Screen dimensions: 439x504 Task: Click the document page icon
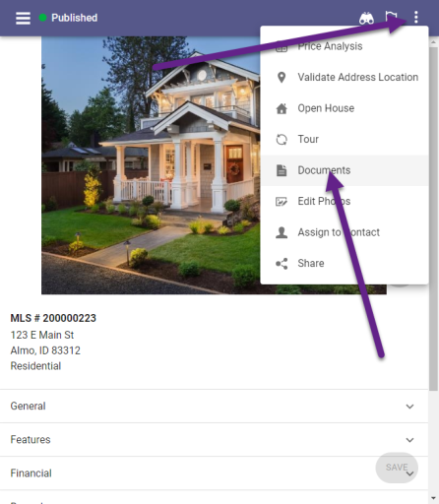click(x=282, y=170)
